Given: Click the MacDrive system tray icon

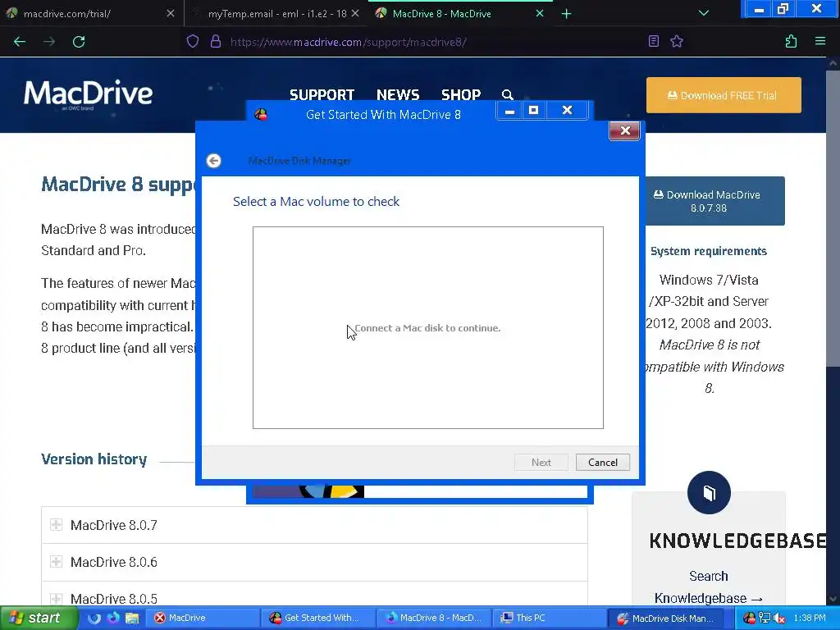Looking at the screenshot, I should (749, 619).
